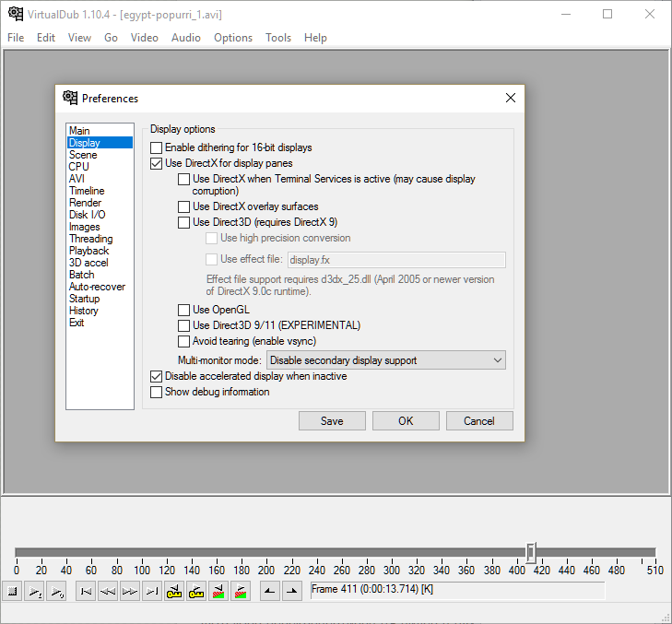The height and width of the screenshot is (624, 672).
Task: Select the CPU preferences category
Action: (x=100, y=167)
